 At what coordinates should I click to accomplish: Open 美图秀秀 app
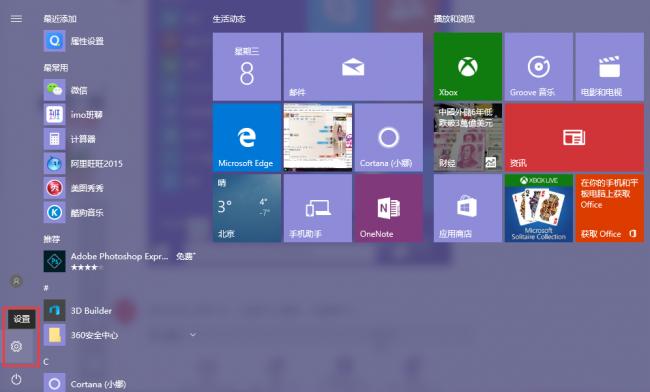click(x=120, y=188)
